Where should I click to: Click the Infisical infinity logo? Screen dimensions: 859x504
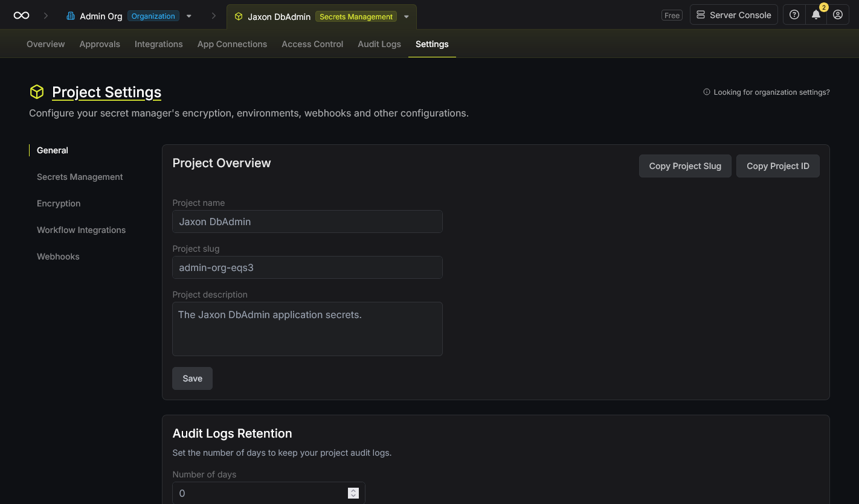click(22, 14)
